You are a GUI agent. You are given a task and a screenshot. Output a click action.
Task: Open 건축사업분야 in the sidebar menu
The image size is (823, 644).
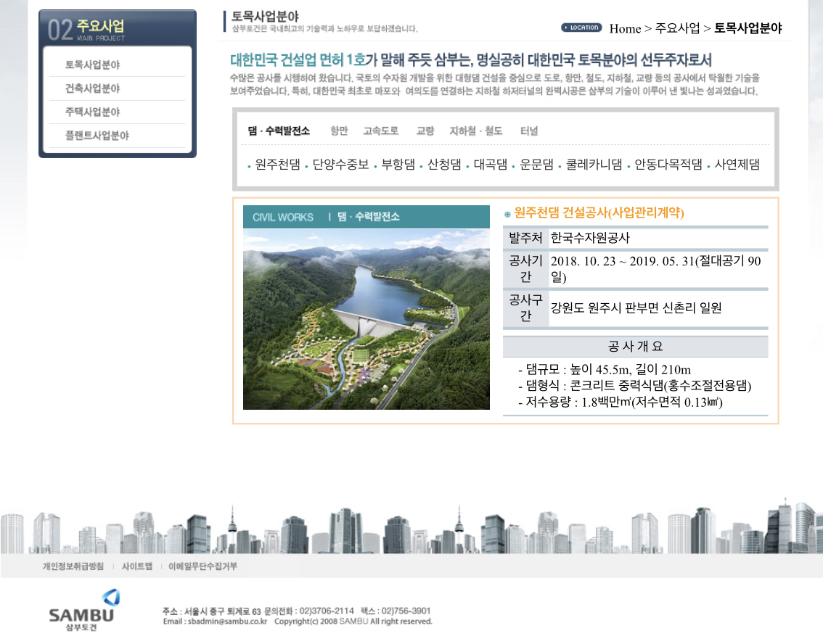point(92,88)
